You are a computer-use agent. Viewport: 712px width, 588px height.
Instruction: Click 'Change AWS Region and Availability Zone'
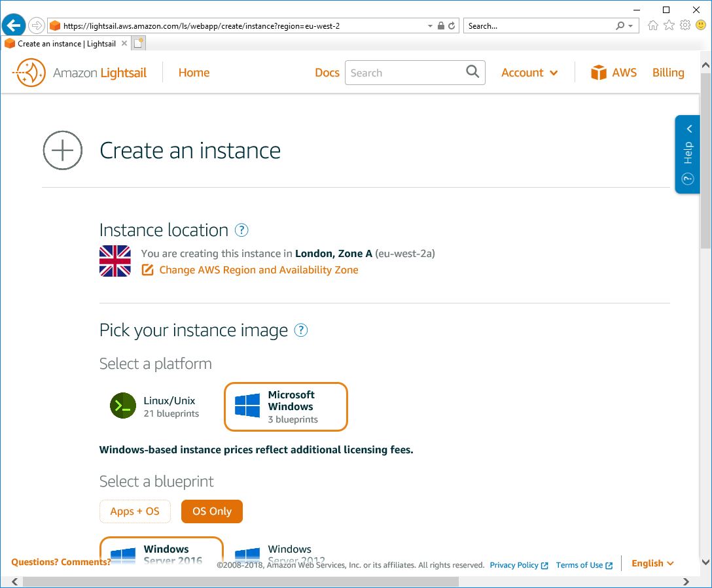pyautogui.click(x=258, y=270)
